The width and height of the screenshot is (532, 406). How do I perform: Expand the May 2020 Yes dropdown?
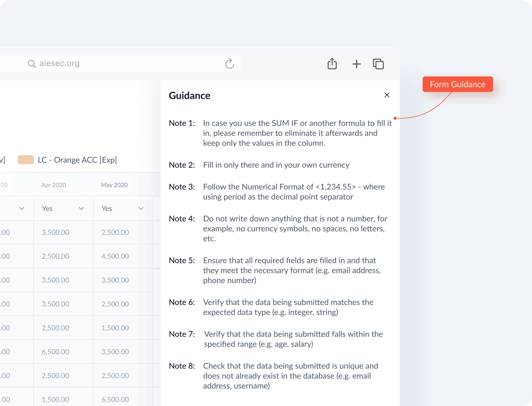click(123, 209)
